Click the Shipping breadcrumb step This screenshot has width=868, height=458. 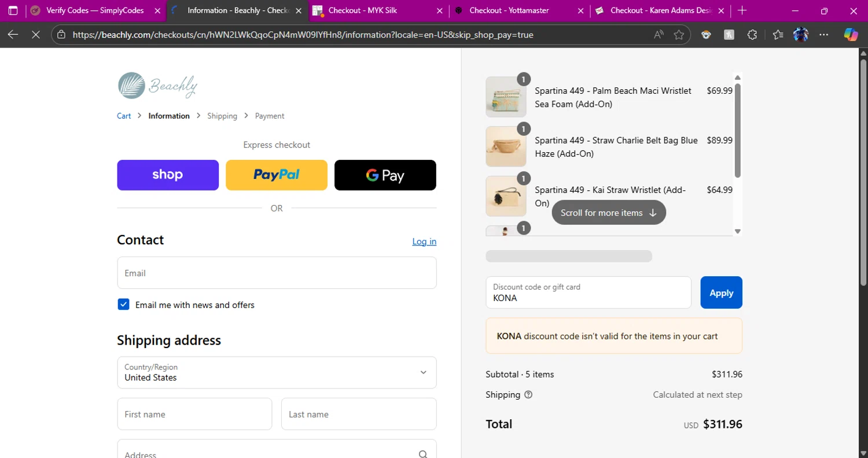point(222,116)
